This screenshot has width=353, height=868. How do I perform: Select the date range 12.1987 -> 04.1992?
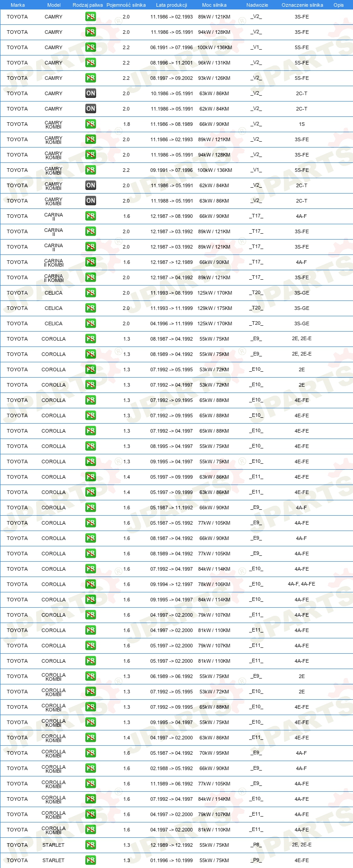tap(172, 277)
